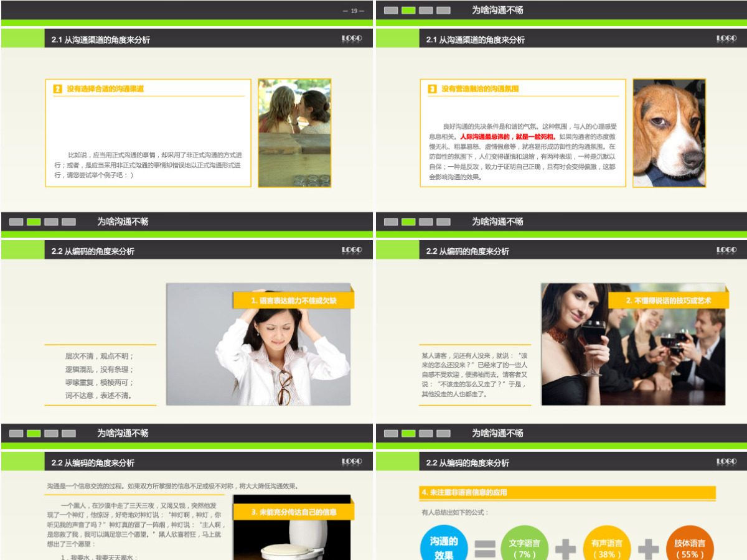Click the 2.1 从沟通渠道的角度来分析 title on the beagle slide
The height and width of the screenshot is (560, 747).
pyautogui.click(x=476, y=39)
